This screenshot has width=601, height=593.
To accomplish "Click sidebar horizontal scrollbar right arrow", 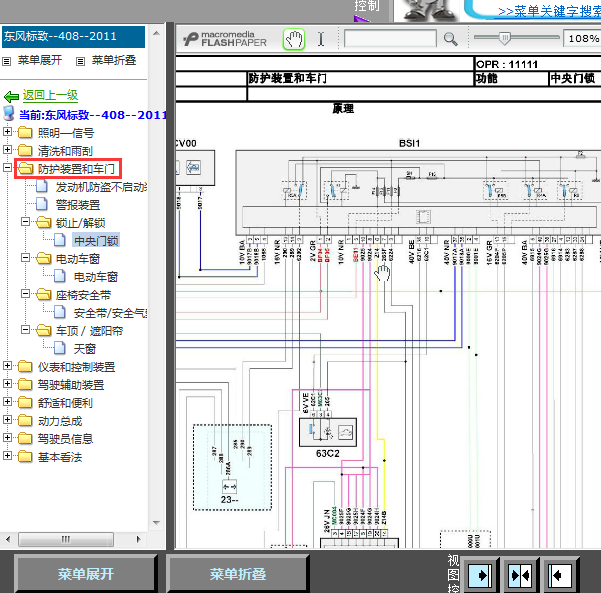I will pyautogui.click(x=139, y=539).
